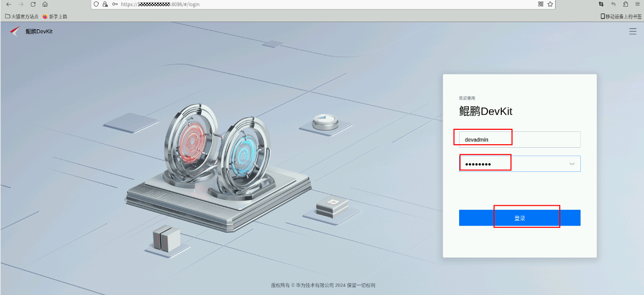This screenshot has height=295, width=644.
Task: Open the page hamburger menu at top right
Action: (x=633, y=31)
